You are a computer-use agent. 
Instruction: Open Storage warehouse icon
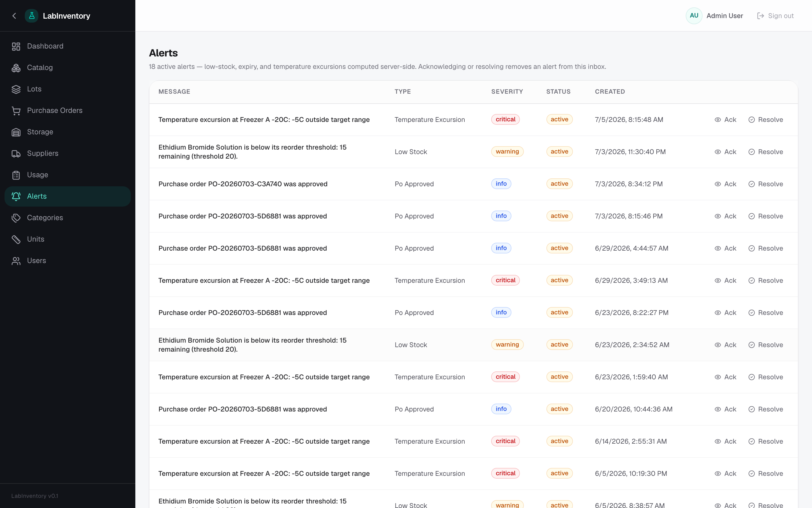point(16,132)
